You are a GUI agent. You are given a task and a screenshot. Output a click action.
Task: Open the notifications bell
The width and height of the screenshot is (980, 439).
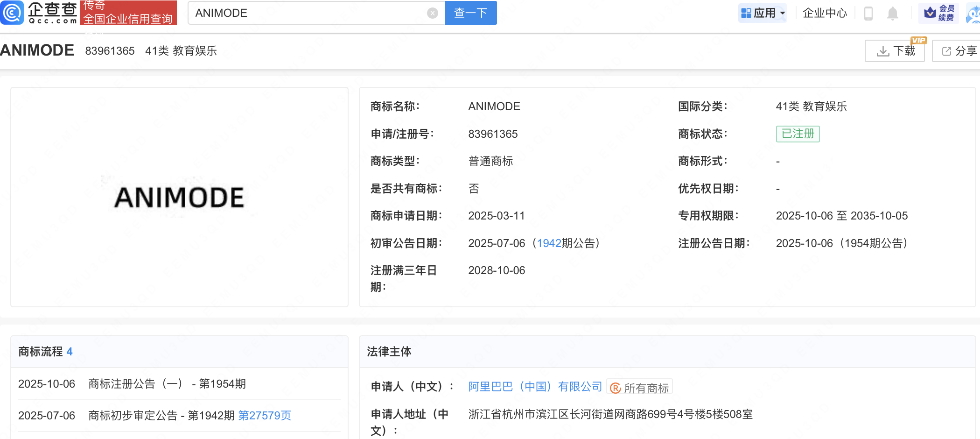pos(892,13)
